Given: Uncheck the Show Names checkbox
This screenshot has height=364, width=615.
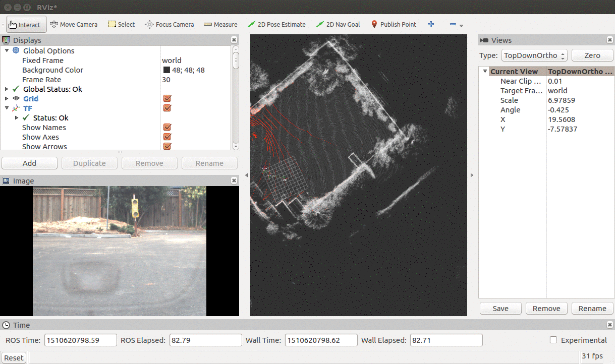Looking at the screenshot, I should point(167,128).
